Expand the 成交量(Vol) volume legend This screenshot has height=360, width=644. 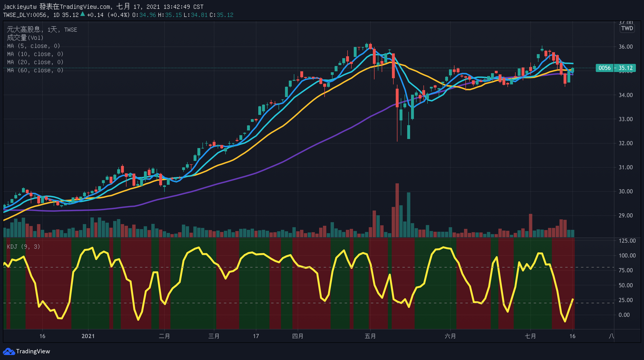point(25,38)
